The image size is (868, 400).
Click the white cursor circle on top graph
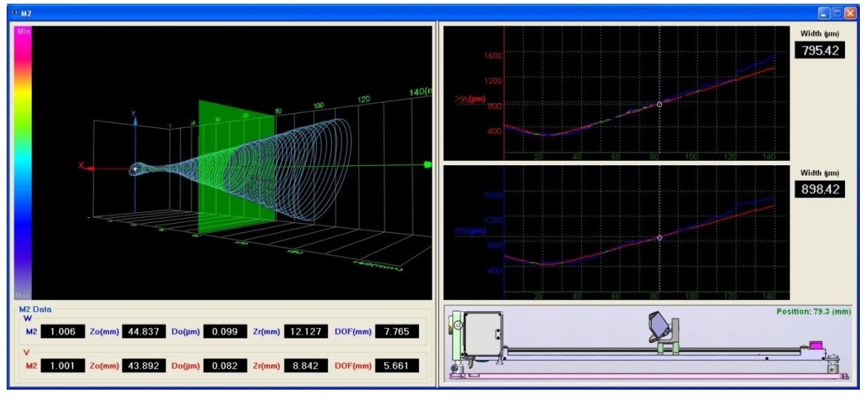point(659,104)
